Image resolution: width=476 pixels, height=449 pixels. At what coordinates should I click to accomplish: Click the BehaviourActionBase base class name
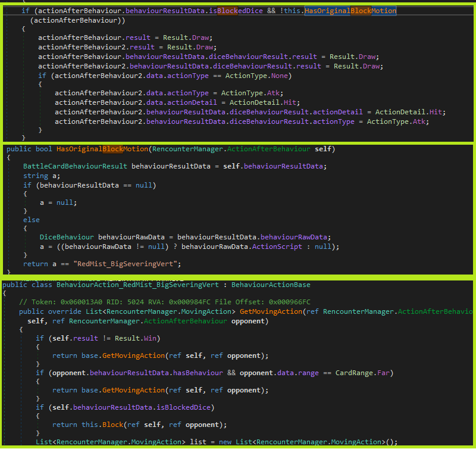click(271, 285)
